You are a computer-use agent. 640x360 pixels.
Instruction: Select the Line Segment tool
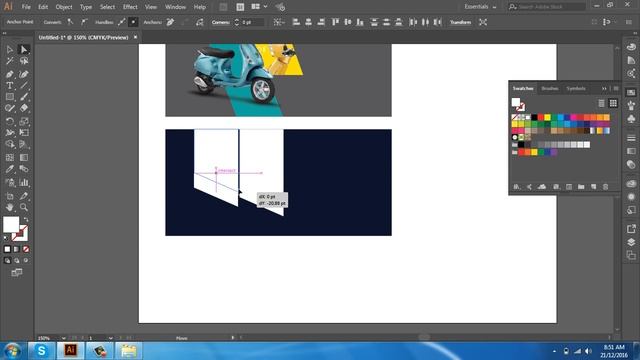[24, 86]
